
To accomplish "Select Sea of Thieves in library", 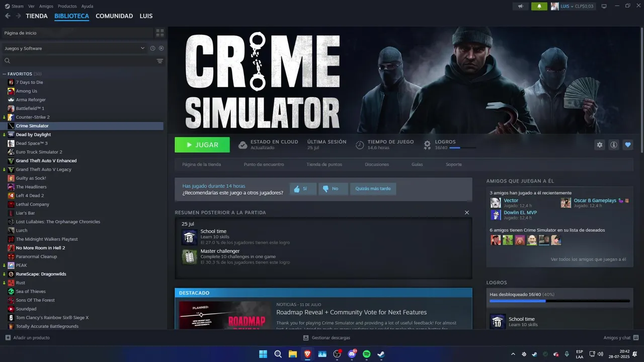I will coord(31,292).
